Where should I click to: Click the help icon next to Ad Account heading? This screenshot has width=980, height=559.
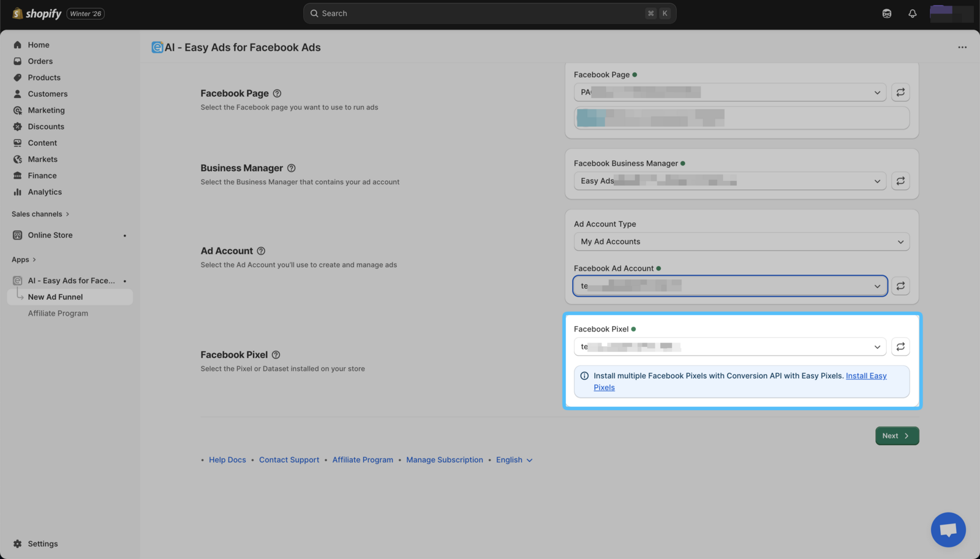(x=261, y=251)
